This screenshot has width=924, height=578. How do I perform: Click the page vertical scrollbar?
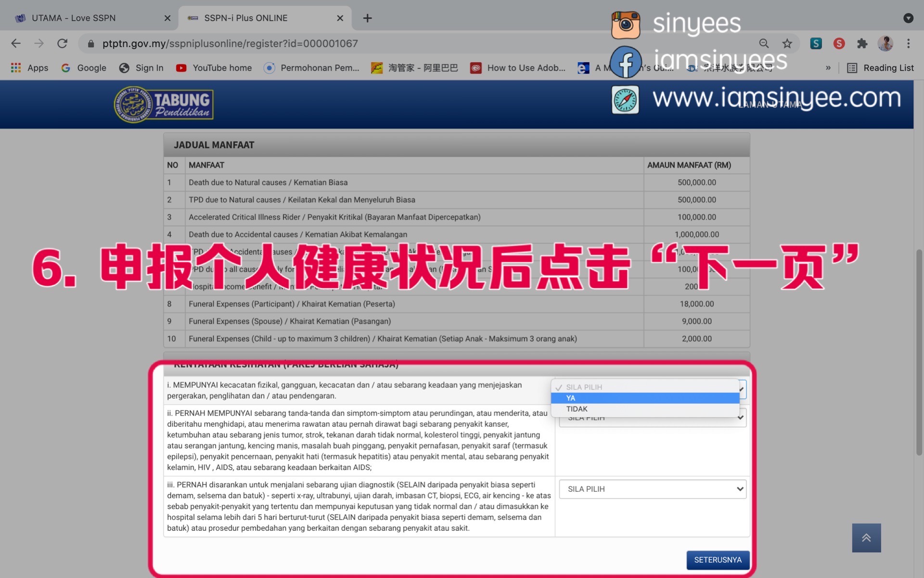coord(919,352)
